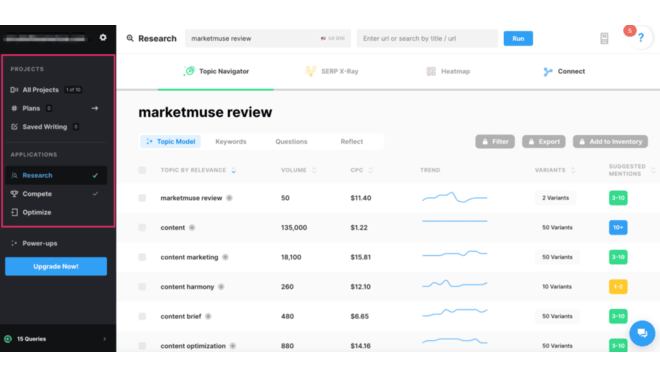This screenshot has height=377, width=660.
Task: Click the Filter button
Action: (x=495, y=141)
